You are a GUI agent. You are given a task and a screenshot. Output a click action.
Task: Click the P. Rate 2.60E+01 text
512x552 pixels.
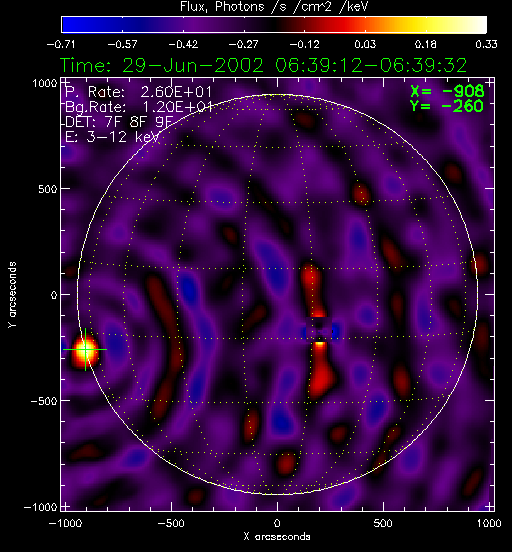coord(138,92)
